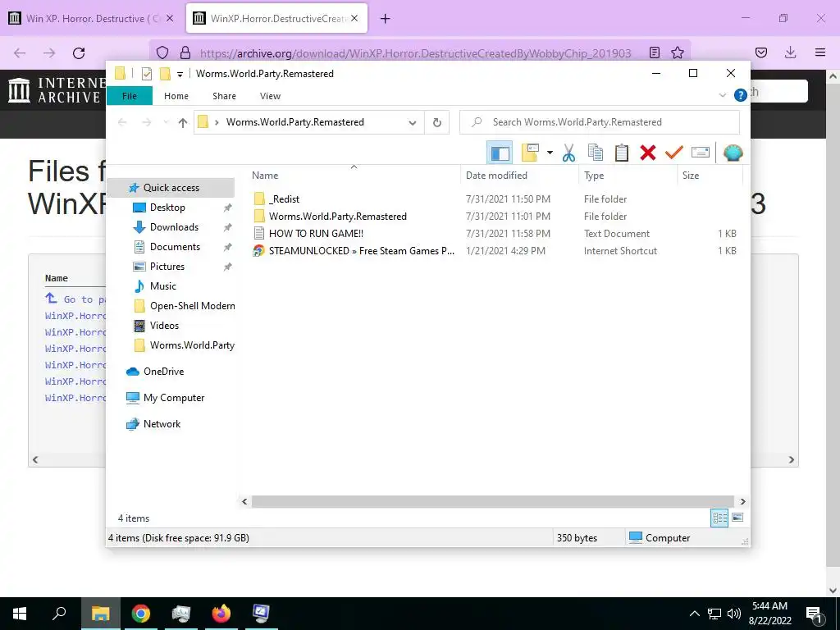
Task: Click the Paste clipboard icon in toolbar
Action: coord(622,153)
